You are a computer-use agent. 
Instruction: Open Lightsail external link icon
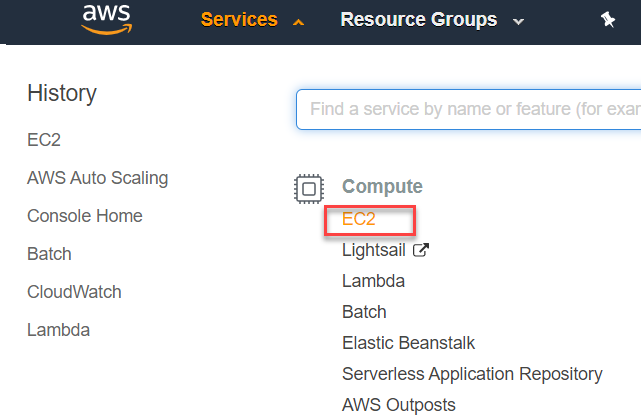coord(421,250)
